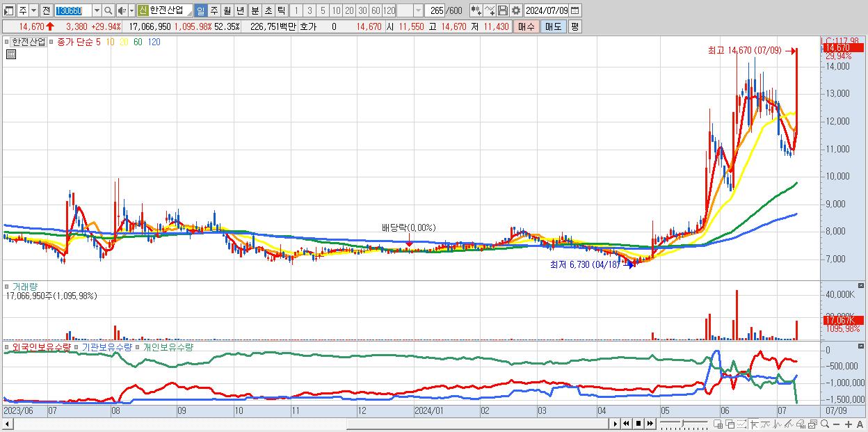
Task: Click the blue 120 moving average swatch
Action: (x=154, y=42)
